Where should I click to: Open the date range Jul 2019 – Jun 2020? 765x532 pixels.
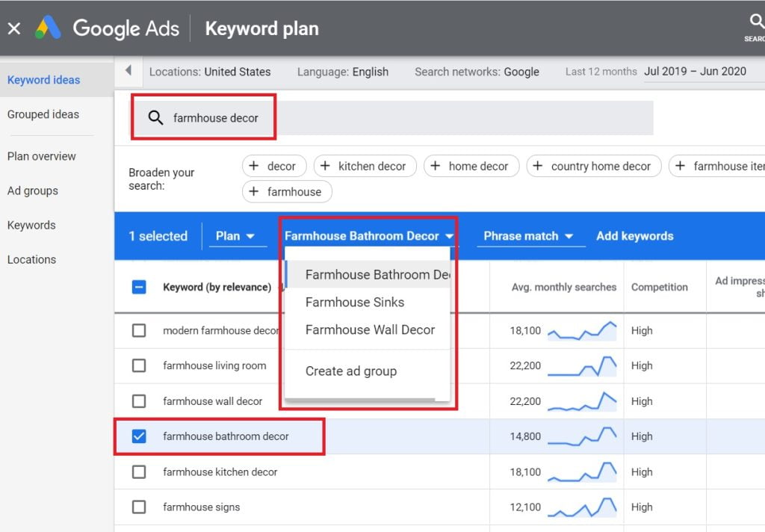[695, 72]
